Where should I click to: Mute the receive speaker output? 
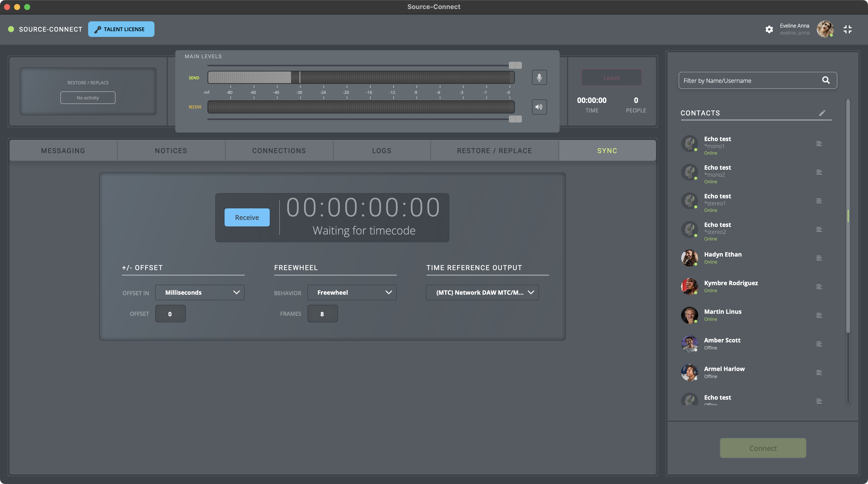coord(539,107)
